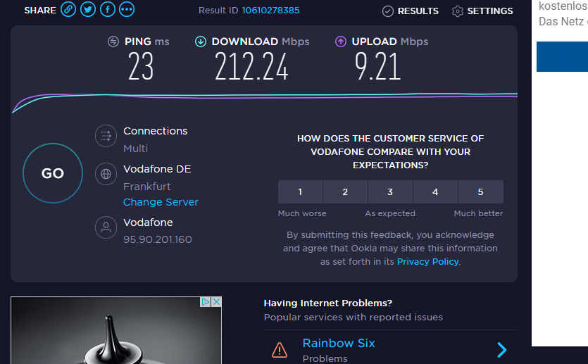Click the Rainbow Six warning triangle icon
The image size is (588, 364).
[x=280, y=350]
